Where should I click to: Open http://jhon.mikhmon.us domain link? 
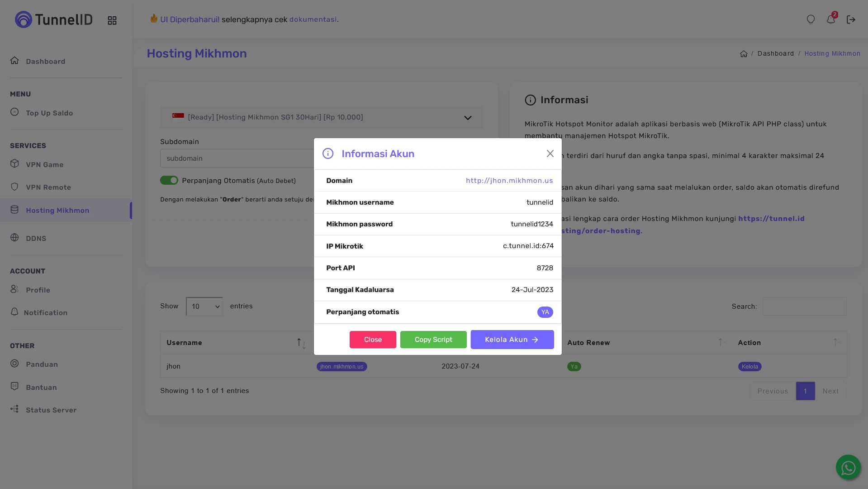click(x=509, y=181)
